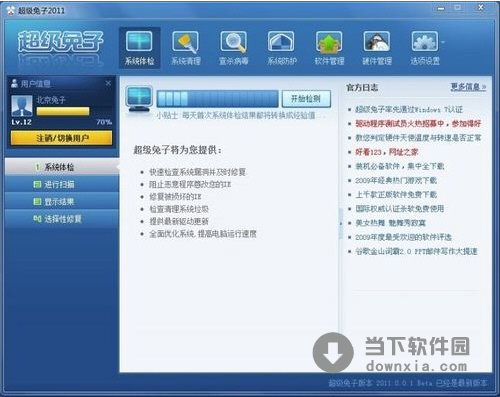Click the 开始检测 button
The image size is (500, 397).
click(306, 99)
